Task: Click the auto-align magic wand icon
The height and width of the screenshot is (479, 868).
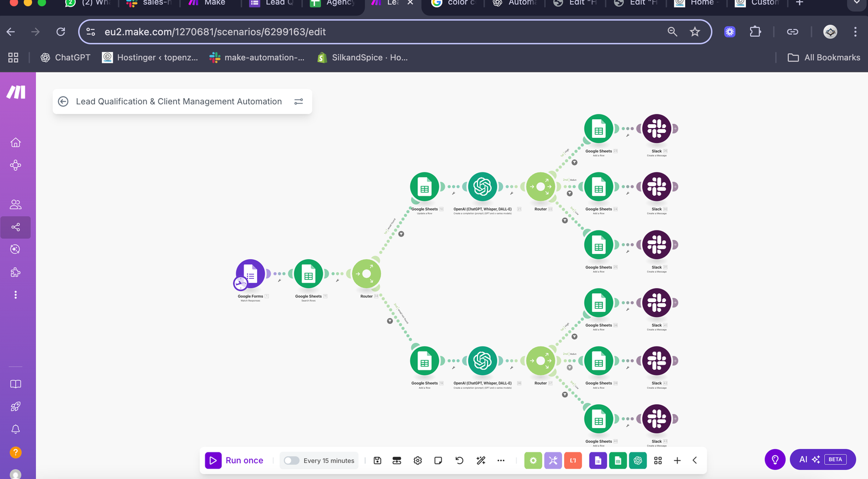Action: point(481,461)
